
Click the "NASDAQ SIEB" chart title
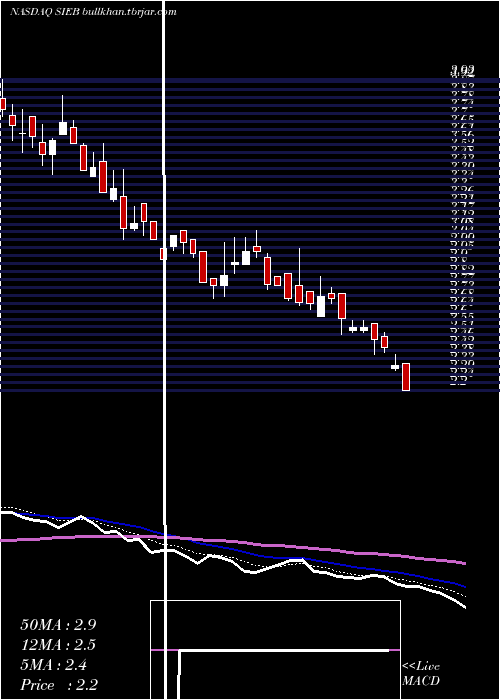[x=45, y=12]
